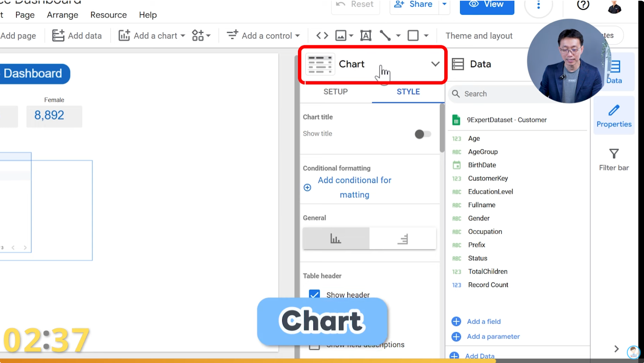The height and width of the screenshot is (363, 644).
Task: Select the text box tool
Action: pyautogui.click(x=366, y=35)
